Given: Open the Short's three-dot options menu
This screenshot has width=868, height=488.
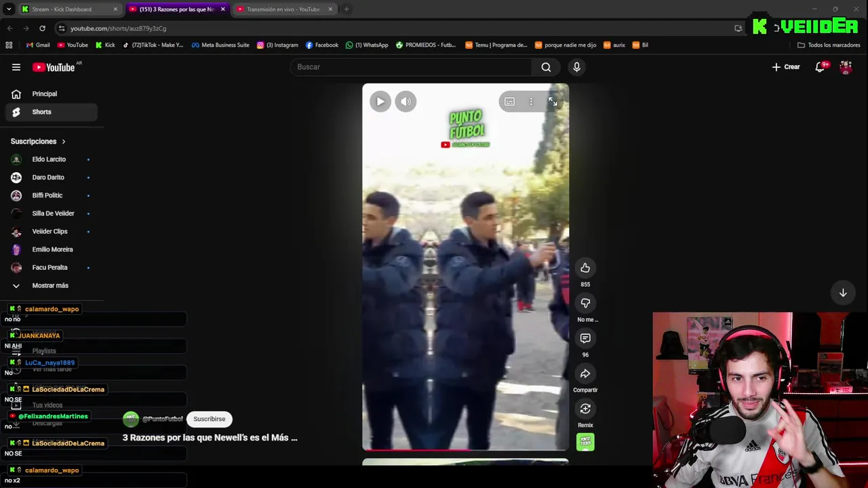Looking at the screenshot, I should tap(531, 102).
